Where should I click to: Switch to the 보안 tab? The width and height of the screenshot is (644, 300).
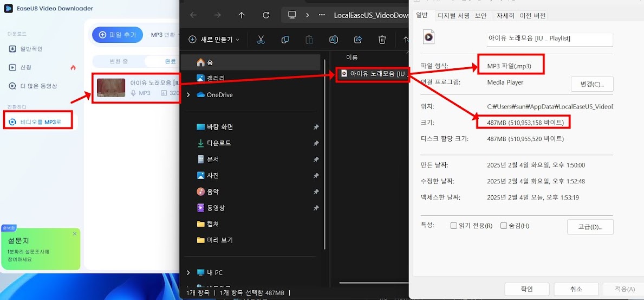[x=481, y=16]
